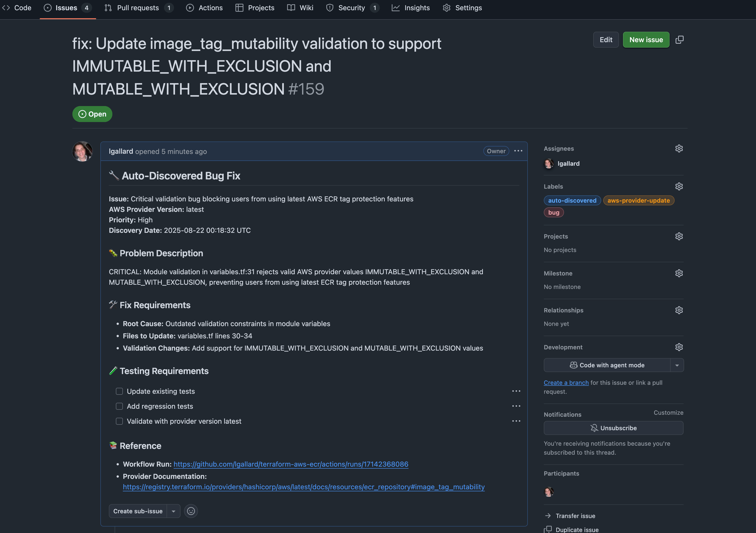Open options menu for Add regression tests
This screenshot has width=756, height=533.
516,406
